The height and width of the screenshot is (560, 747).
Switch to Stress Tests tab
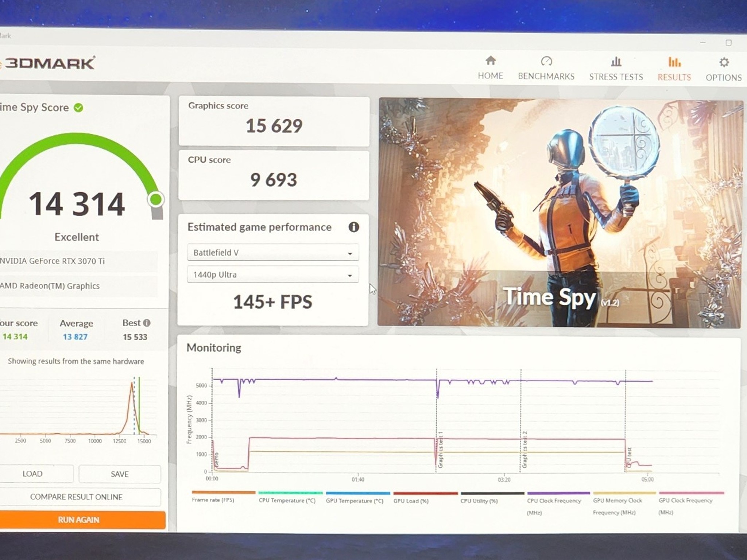616,69
